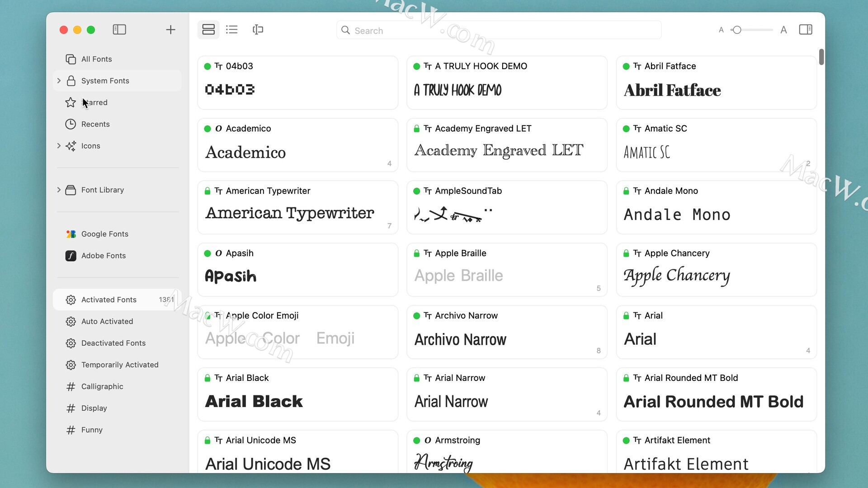Screen dimensions: 868x488
Task: Open the Funny tag
Action: (x=118, y=430)
